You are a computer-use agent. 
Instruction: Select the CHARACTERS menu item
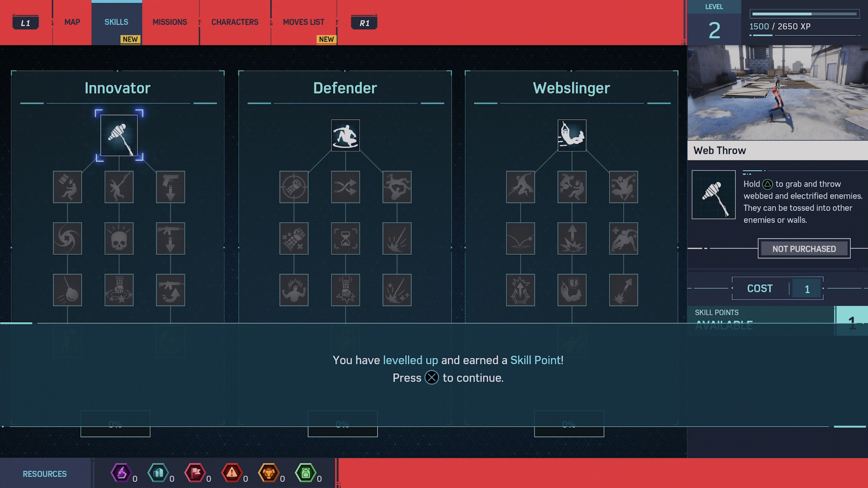coord(235,23)
